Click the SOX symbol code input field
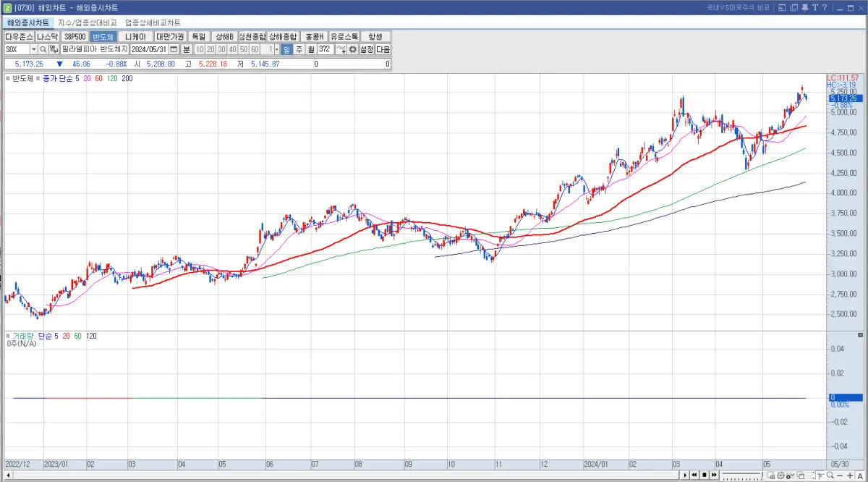 pos(16,49)
